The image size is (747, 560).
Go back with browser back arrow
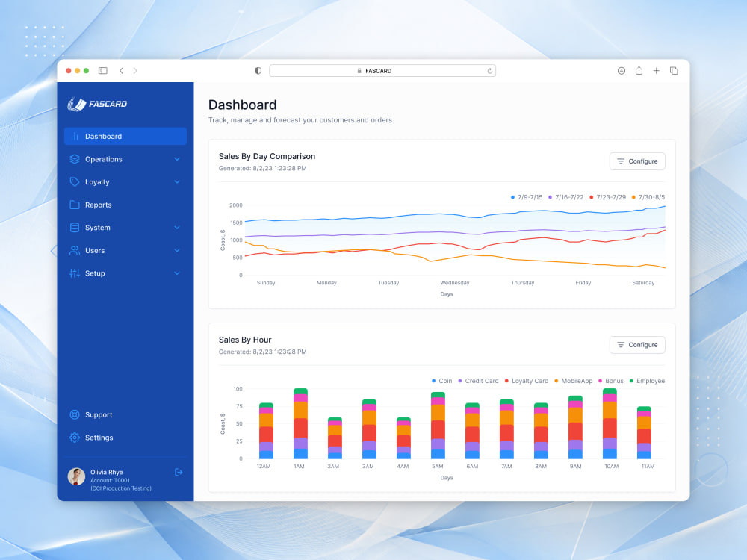[122, 70]
